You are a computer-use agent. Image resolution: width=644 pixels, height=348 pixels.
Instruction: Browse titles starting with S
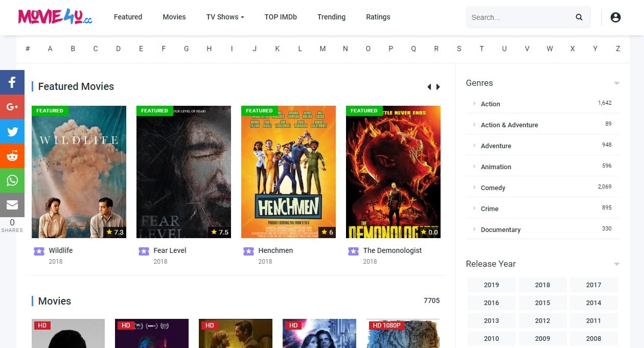click(459, 49)
